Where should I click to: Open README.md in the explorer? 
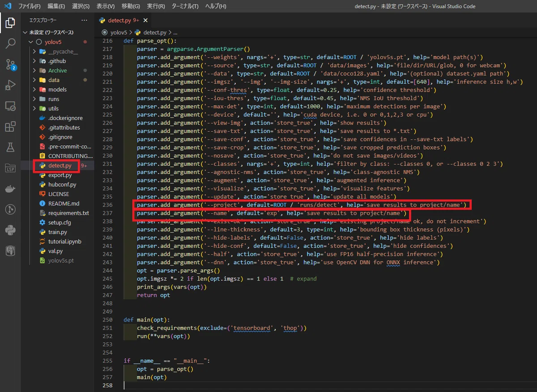[x=64, y=203]
